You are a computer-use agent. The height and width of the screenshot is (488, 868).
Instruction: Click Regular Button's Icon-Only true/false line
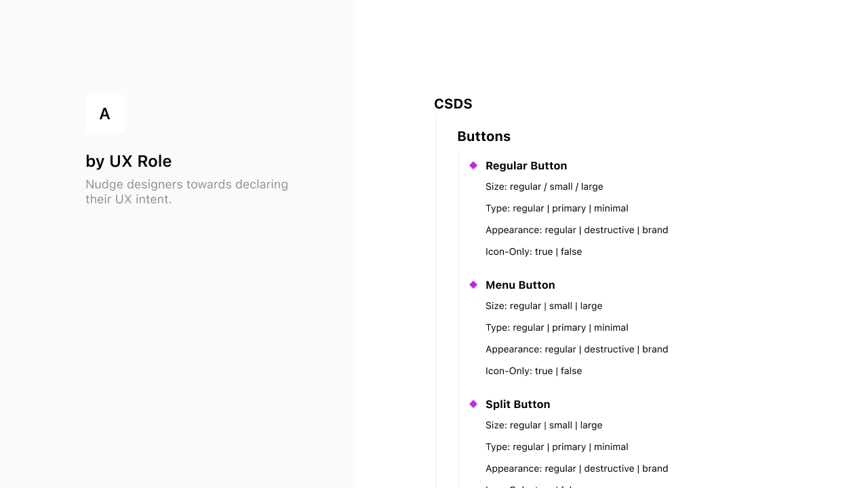[534, 251]
